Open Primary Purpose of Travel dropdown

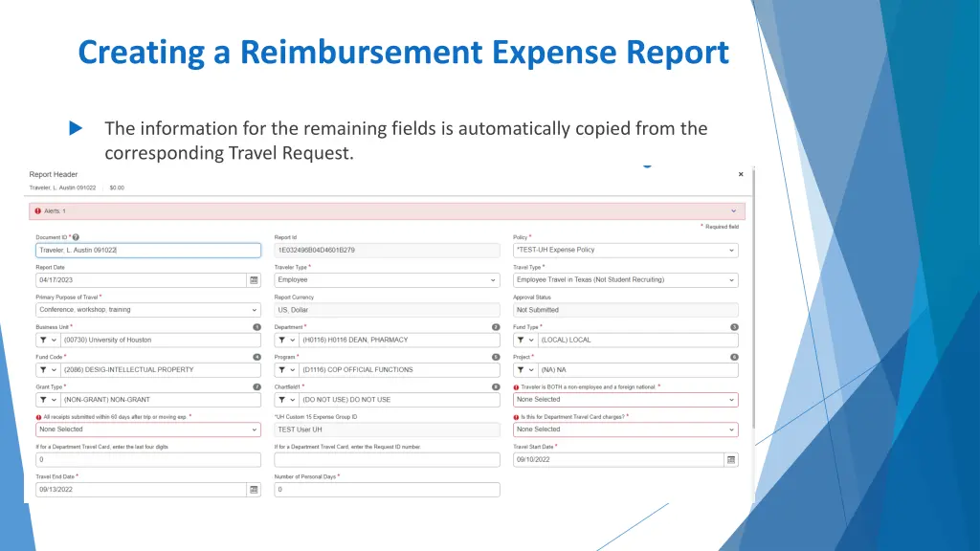[148, 310]
